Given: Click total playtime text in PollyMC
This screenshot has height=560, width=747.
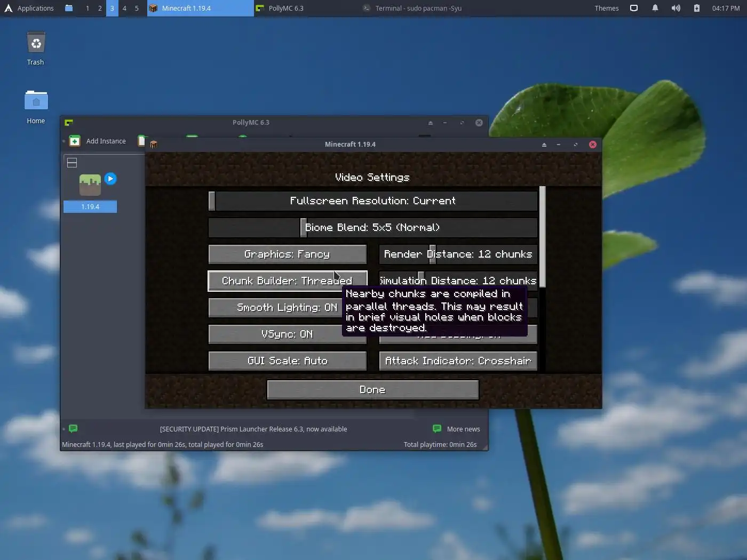Looking at the screenshot, I should [x=440, y=444].
